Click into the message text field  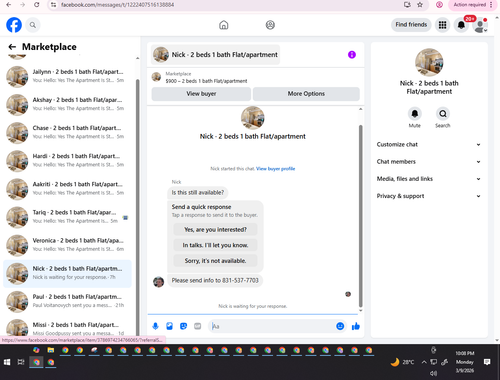tap(272, 326)
